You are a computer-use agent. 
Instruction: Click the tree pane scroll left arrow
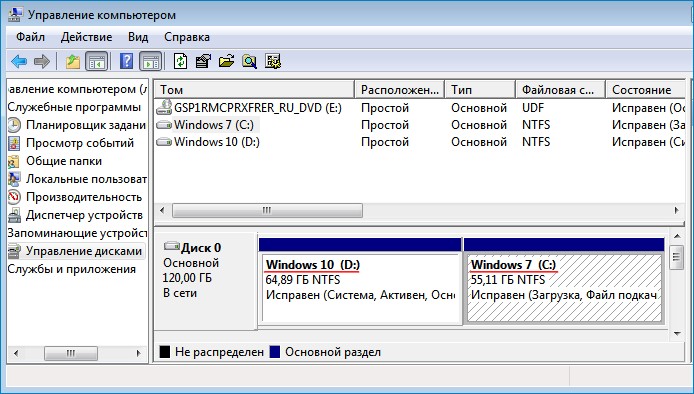click(16, 353)
